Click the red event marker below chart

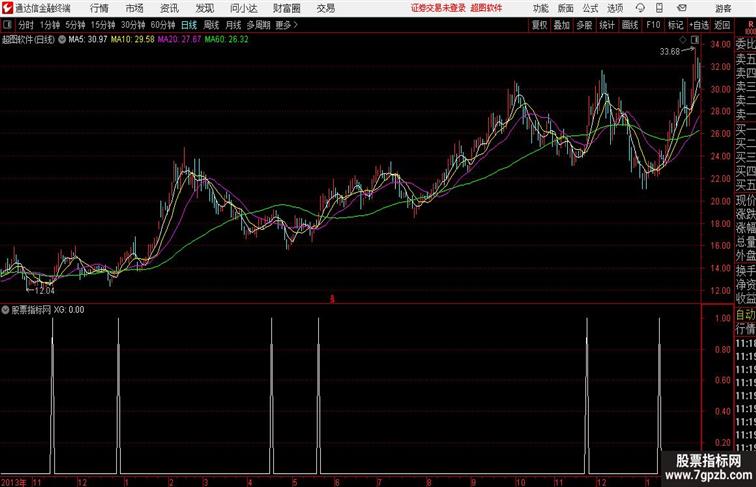click(x=332, y=299)
